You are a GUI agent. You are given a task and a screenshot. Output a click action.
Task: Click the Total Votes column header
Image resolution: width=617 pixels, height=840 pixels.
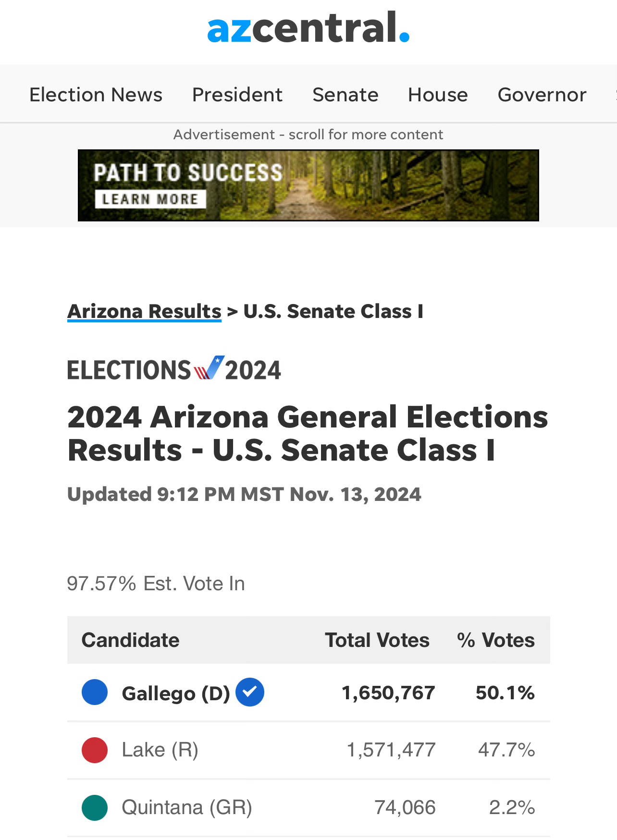(377, 640)
